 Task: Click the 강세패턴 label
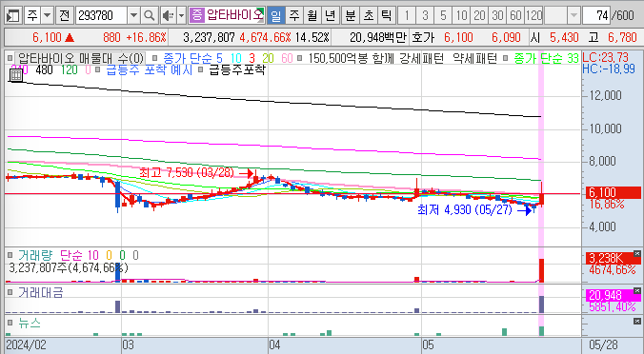pyautogui.click(x=421, y=58)
